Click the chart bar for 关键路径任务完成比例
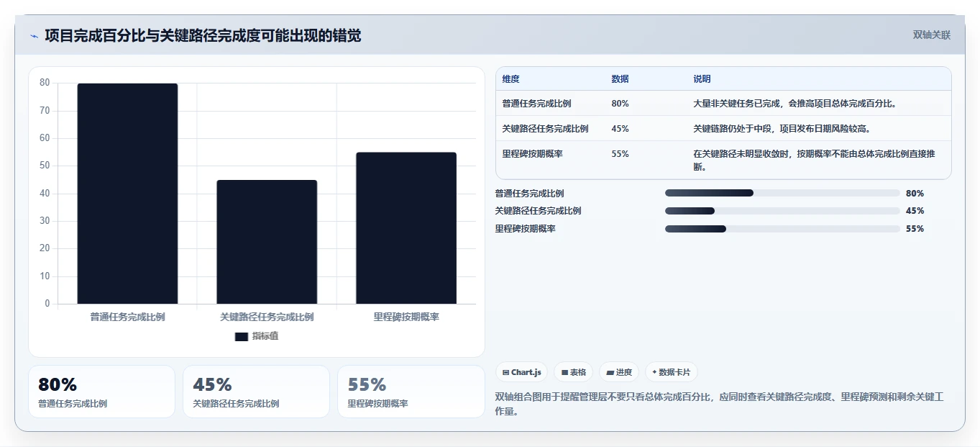980x447 pixels. 267,242
